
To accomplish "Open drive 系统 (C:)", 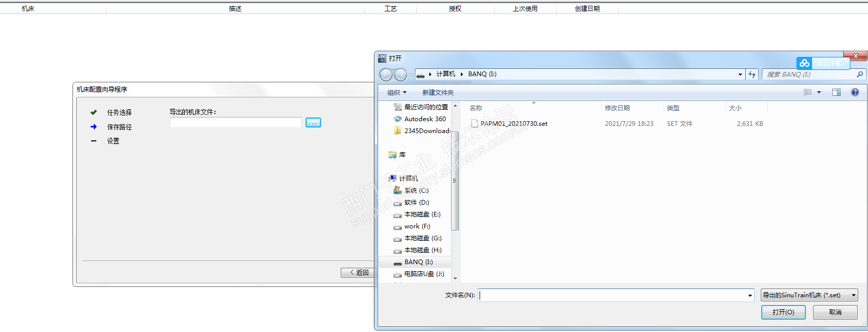I will point(411,190).
